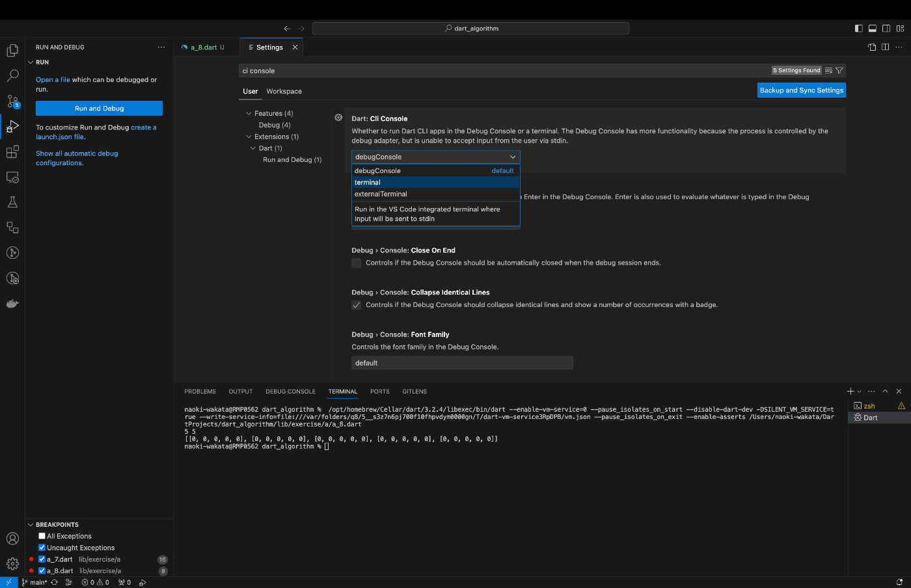Click Show all automatic debug configurations

click(77, 158)
